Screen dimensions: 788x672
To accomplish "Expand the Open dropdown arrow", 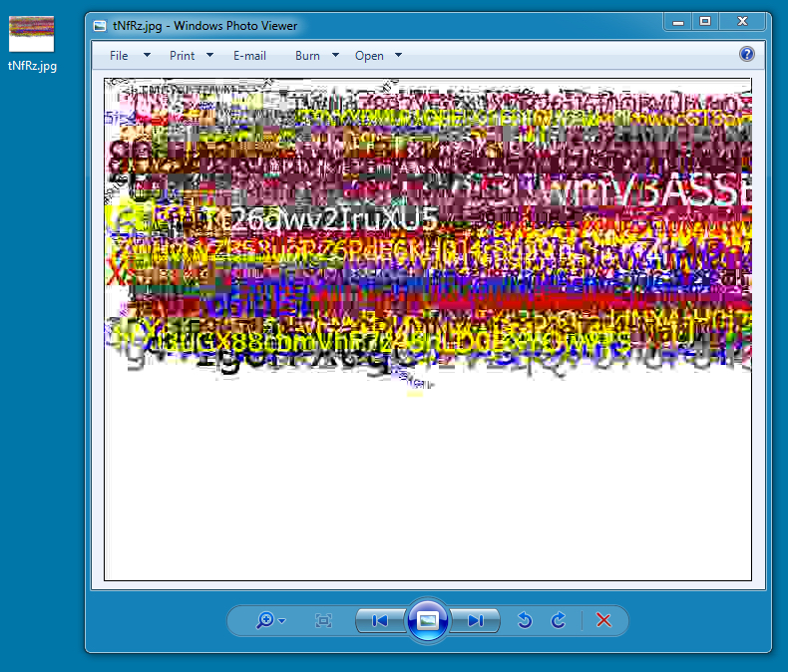I will point(399,56).
